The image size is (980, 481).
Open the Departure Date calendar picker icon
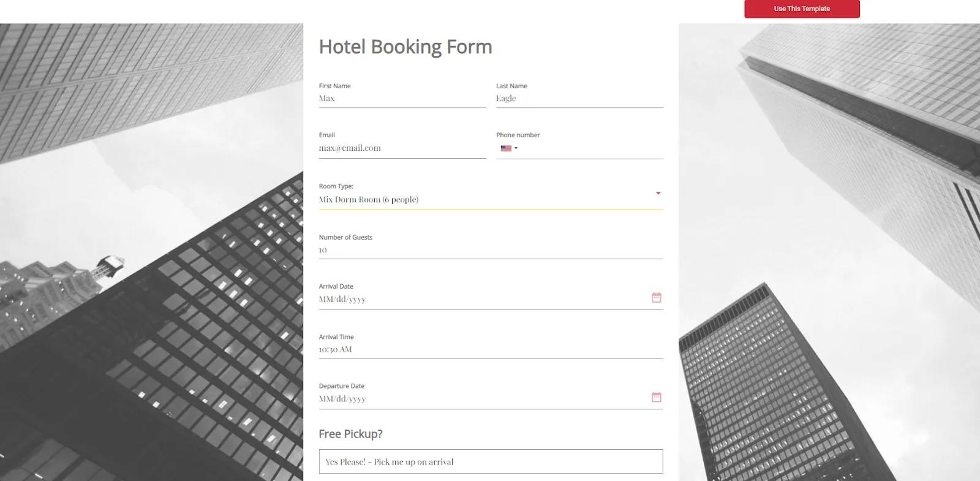coord(656,396)
